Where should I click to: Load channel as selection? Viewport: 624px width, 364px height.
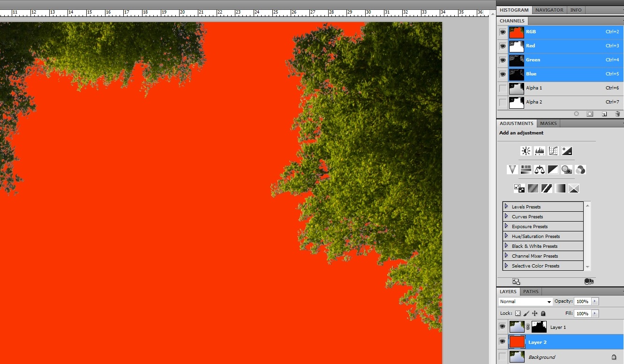click(576, 114)
